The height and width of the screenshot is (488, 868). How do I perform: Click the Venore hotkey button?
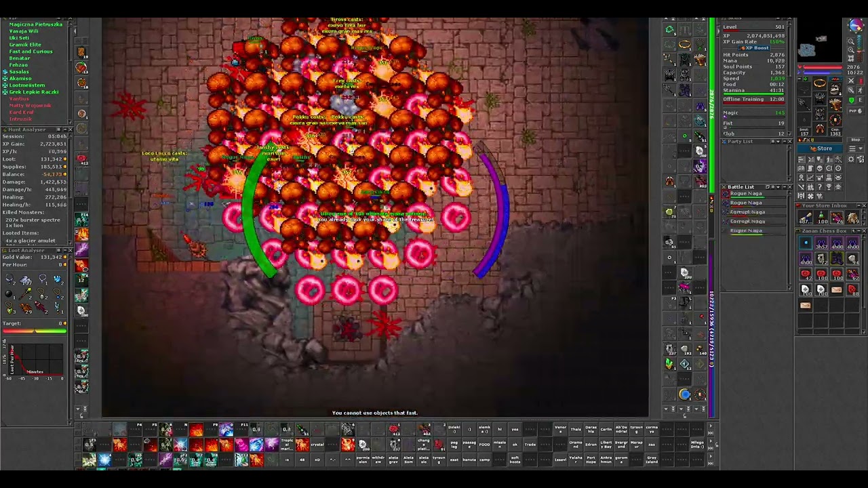[x=561, y=429]
